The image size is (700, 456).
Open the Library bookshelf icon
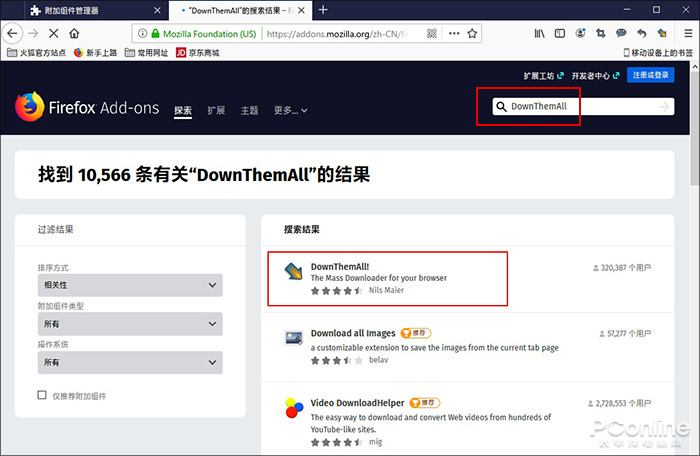pyautogui.click(x=539, y=33)
